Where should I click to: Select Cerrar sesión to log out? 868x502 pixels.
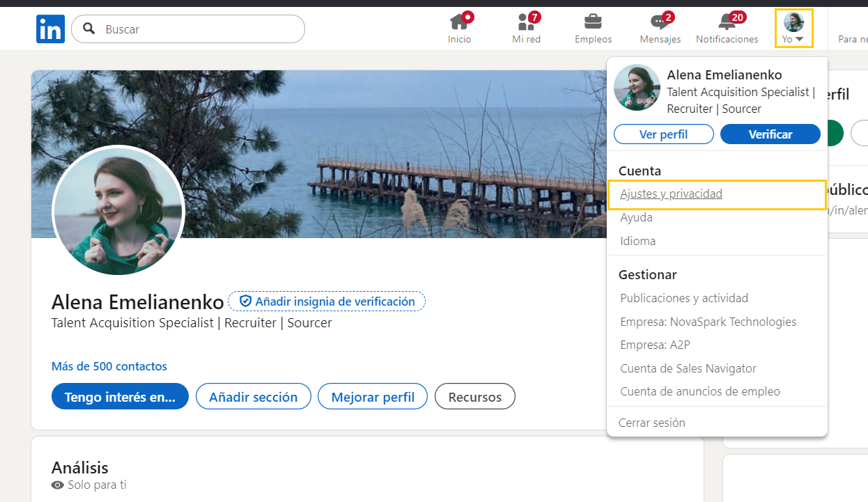pyautogui.click(x=652, y=423)
